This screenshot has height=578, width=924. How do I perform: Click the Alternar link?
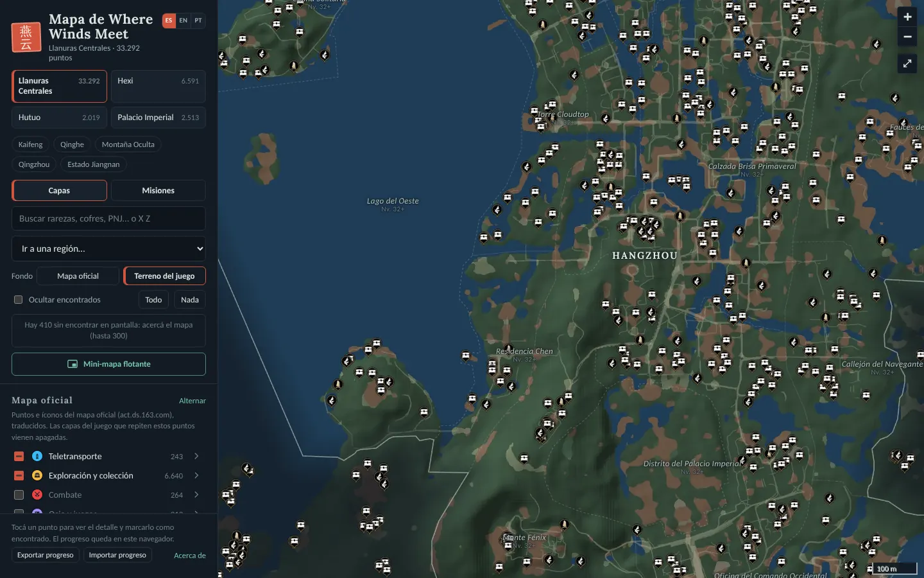tap(193, 401)
